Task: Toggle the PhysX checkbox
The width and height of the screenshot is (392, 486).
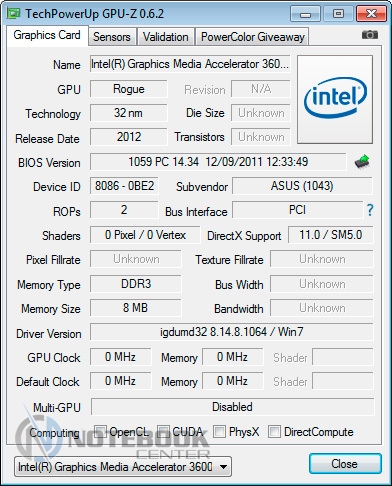Action: coord(219,431)
